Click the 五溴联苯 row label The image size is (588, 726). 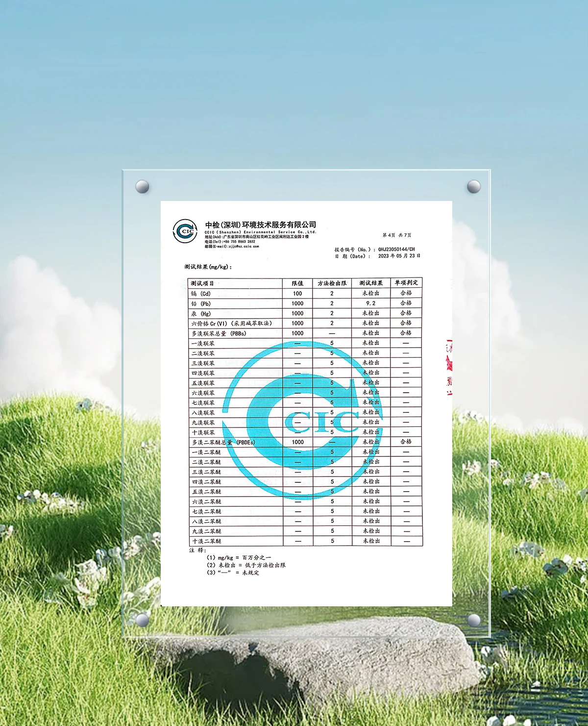click(x=203, y=383)
